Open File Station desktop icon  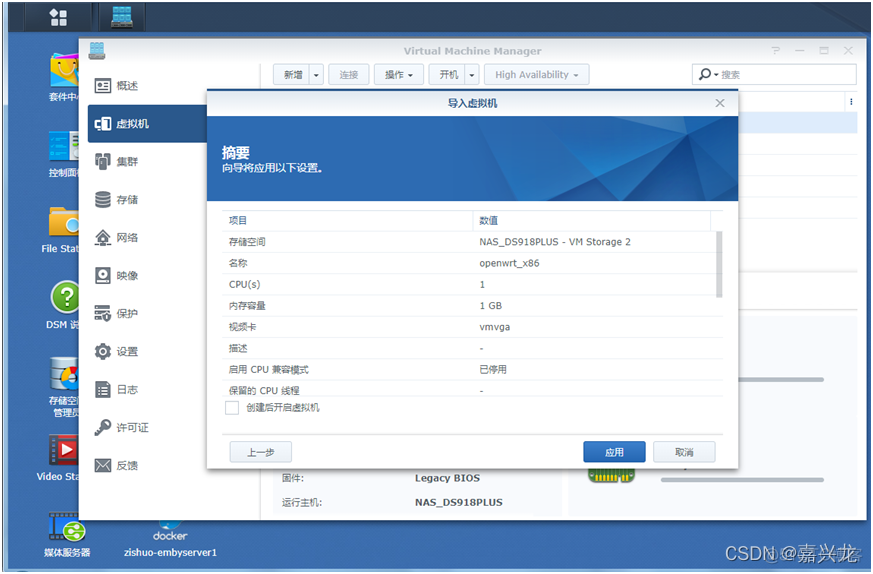pos(64,222)
